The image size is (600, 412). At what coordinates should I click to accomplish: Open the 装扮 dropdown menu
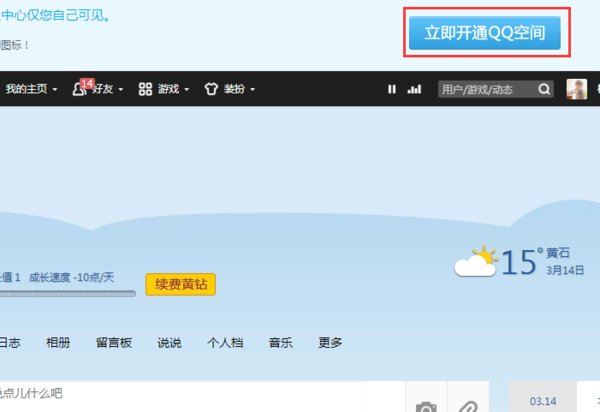(240, 89)
